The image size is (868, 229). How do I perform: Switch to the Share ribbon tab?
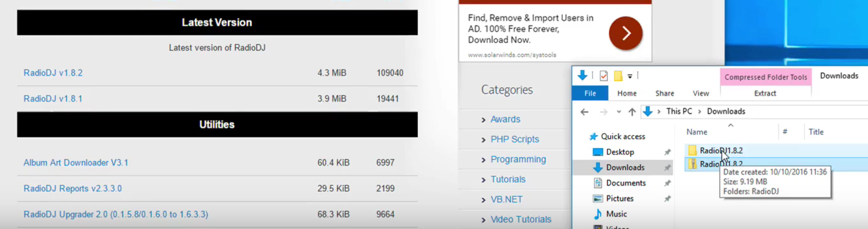tap(664, 93)
